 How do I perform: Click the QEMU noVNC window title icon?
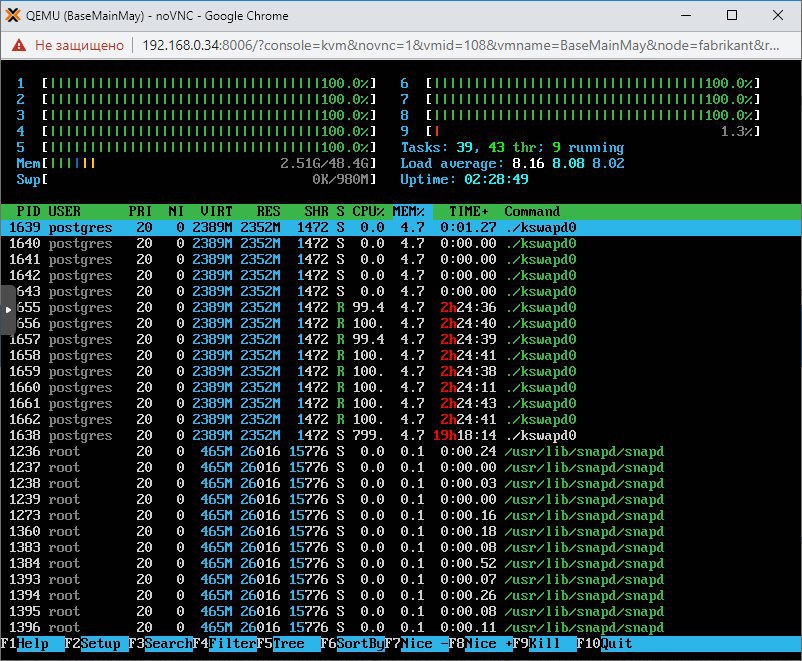pos(13,15)
